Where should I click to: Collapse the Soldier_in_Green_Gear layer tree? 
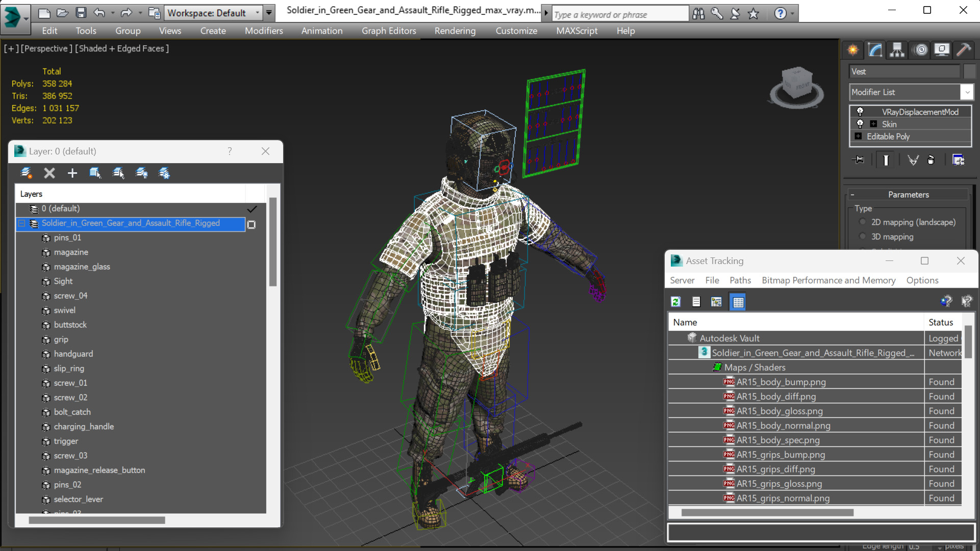22,223
